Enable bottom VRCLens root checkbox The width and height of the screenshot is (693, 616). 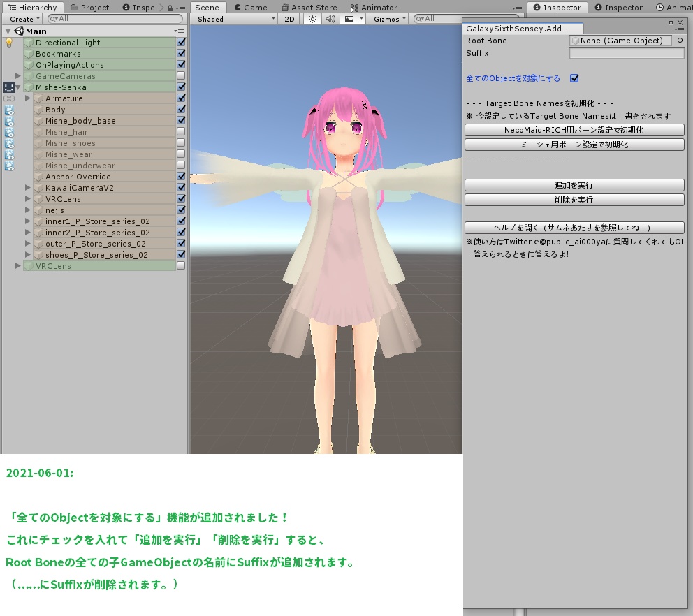[x=181, y=265]
